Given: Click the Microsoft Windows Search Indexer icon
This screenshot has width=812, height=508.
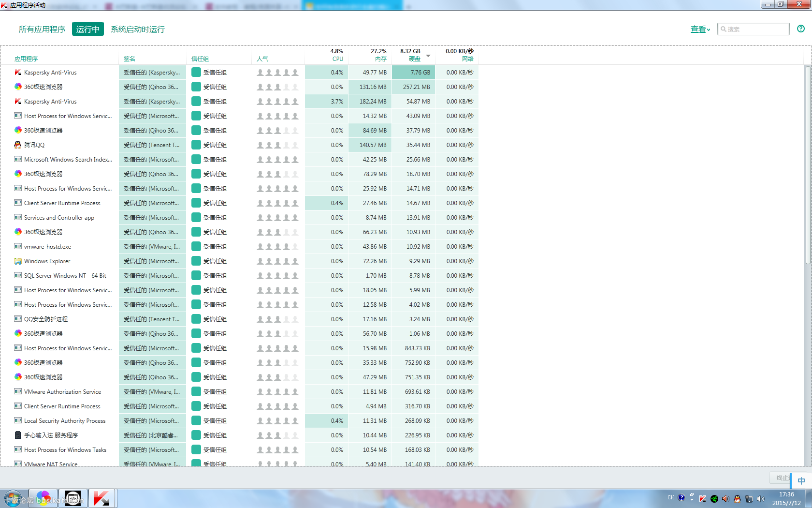Looking at the screenshot, I should click(18, 159).
